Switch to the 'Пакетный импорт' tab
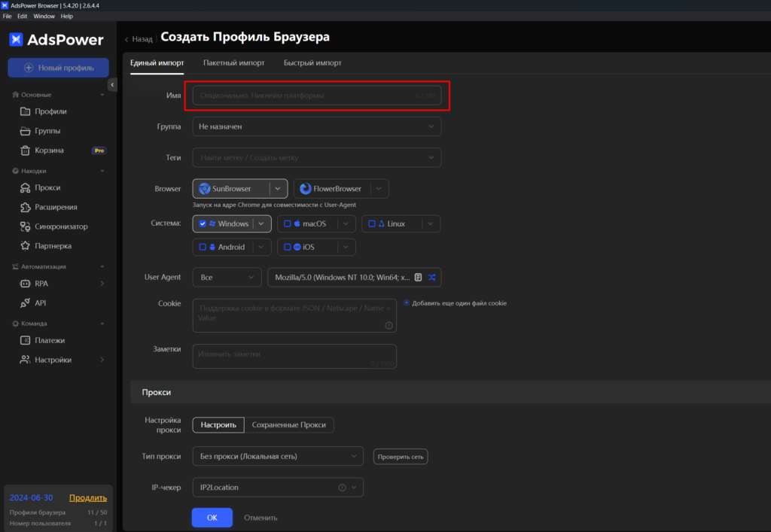The width and height of the screenshot is (771, 532). [233, 63]
